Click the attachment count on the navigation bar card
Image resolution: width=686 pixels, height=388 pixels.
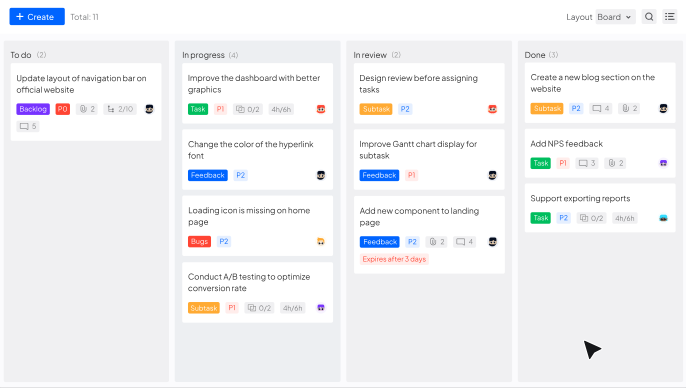[x=87, y=109]
